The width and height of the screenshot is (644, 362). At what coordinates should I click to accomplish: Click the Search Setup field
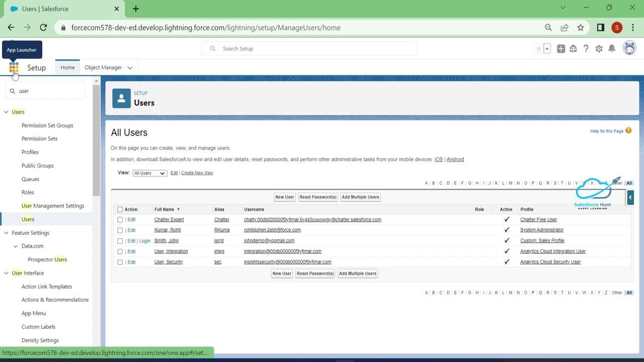tap(309, 49)
